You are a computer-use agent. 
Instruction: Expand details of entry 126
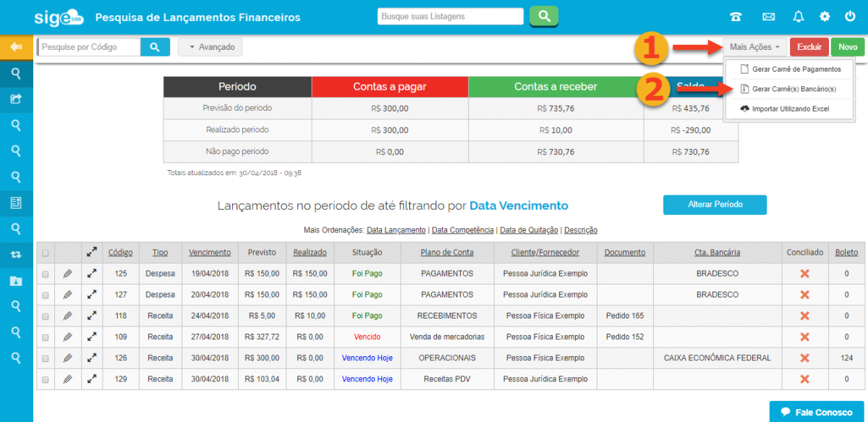point(92,358)
